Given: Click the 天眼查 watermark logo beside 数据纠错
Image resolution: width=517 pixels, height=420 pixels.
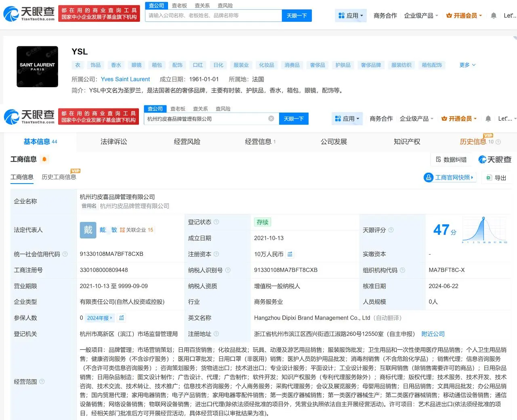Looking at the screenshot, I should click(x=495, y=160).
